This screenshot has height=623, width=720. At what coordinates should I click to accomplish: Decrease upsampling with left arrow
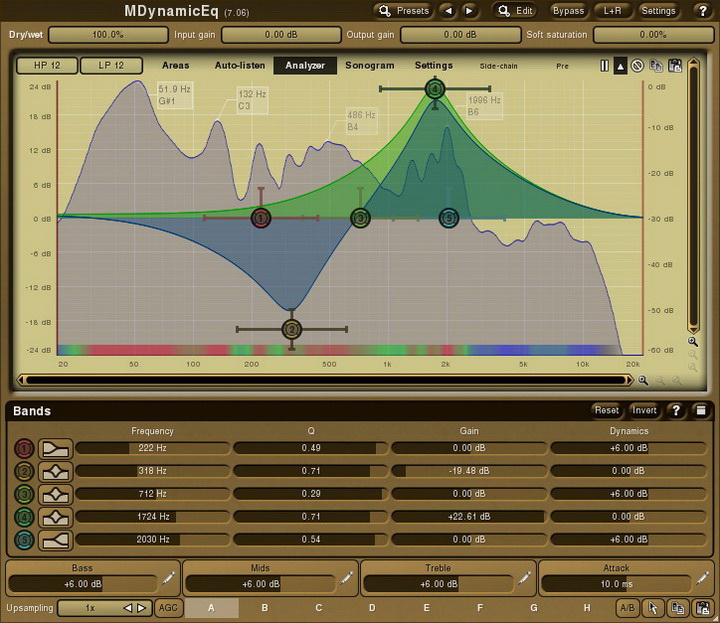[128, 608]
